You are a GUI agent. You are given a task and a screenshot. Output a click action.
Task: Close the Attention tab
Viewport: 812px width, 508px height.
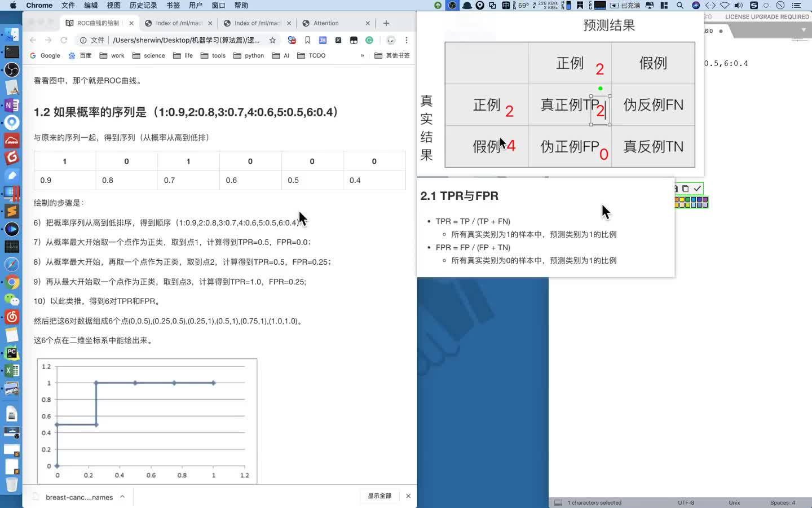[x=368, y=23]
